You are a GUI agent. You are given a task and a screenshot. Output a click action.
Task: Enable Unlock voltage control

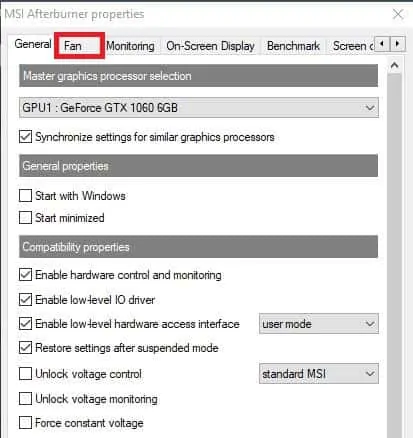[x=26, y=374]
